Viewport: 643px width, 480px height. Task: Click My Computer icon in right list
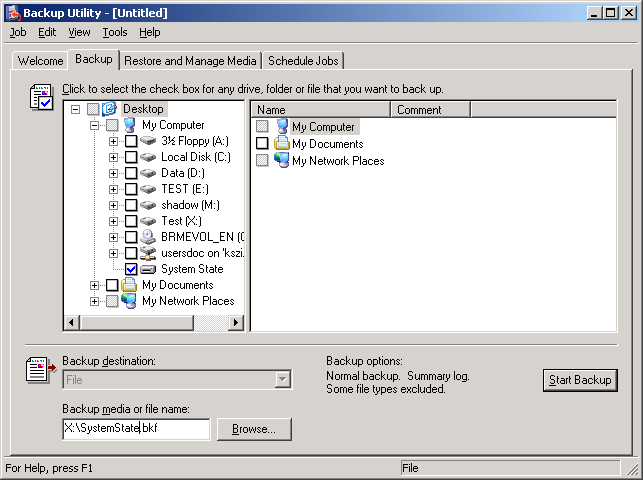point(282,127)
